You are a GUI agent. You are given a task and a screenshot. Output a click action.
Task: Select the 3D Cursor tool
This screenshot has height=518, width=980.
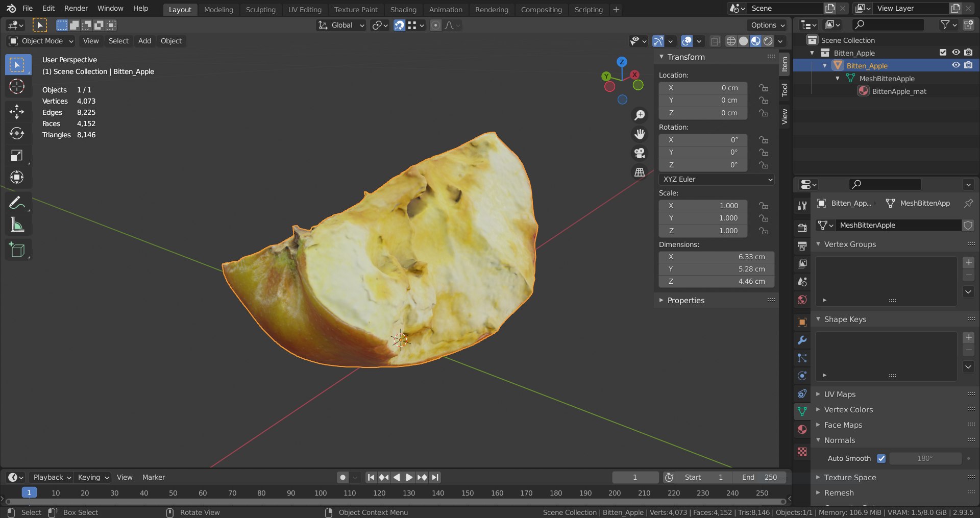pyautogui.click(x=17, y=87)
